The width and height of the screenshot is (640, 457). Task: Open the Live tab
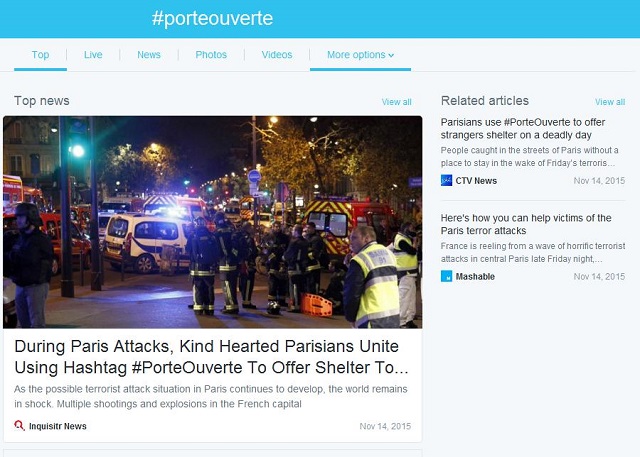[93, 55]
